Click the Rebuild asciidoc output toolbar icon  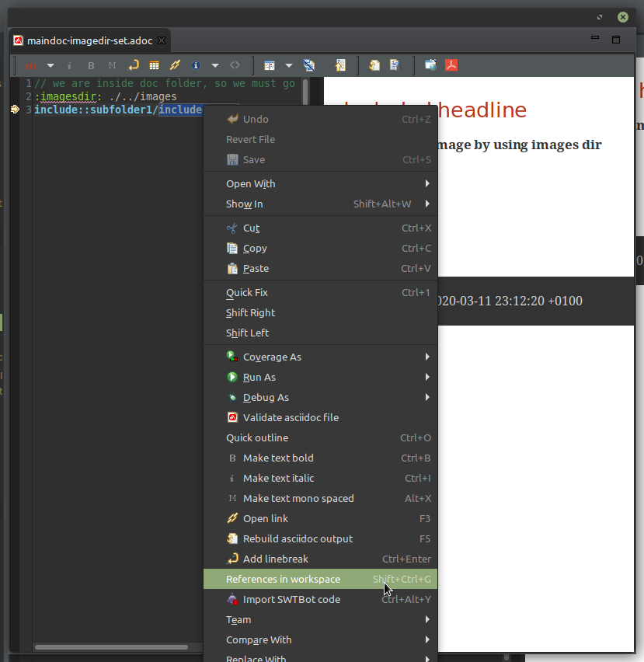[x=374, y=65]
